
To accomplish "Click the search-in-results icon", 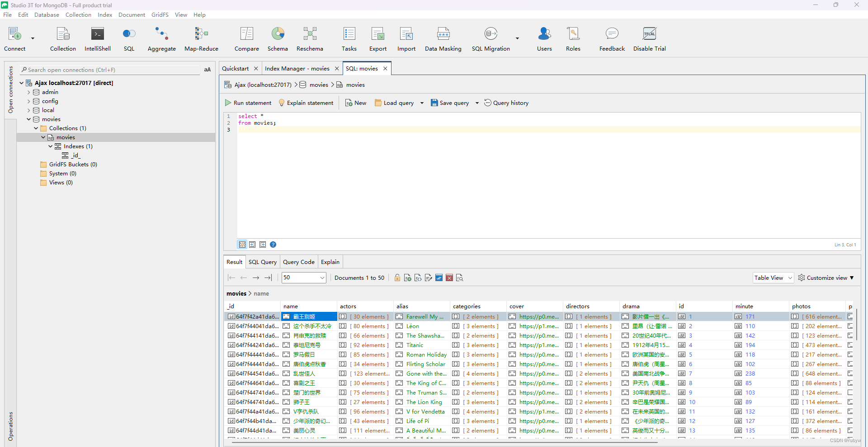I will pos(460,278).
